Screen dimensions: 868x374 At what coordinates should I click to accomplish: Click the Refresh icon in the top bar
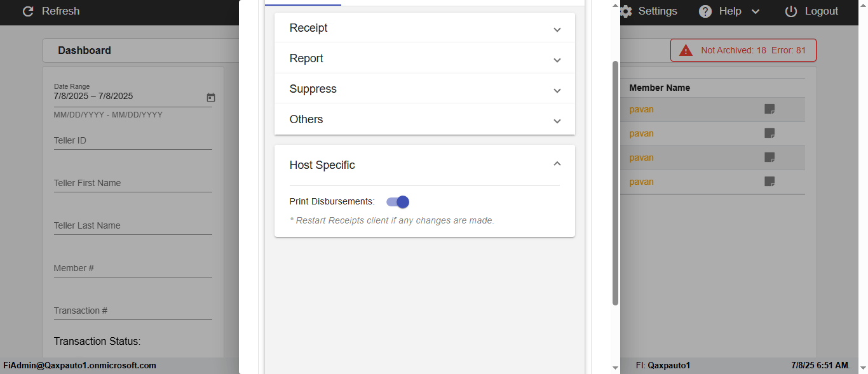point(27,11)
